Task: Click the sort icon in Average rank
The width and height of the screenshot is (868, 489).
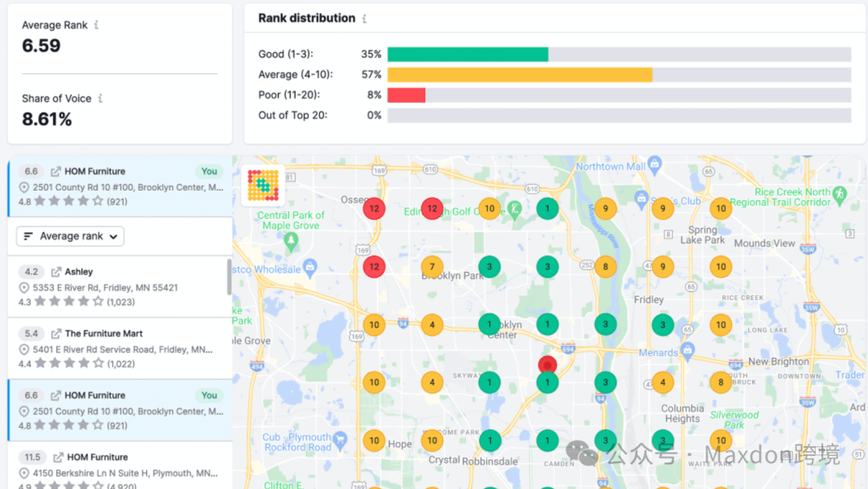Action: tap(28, 236)
